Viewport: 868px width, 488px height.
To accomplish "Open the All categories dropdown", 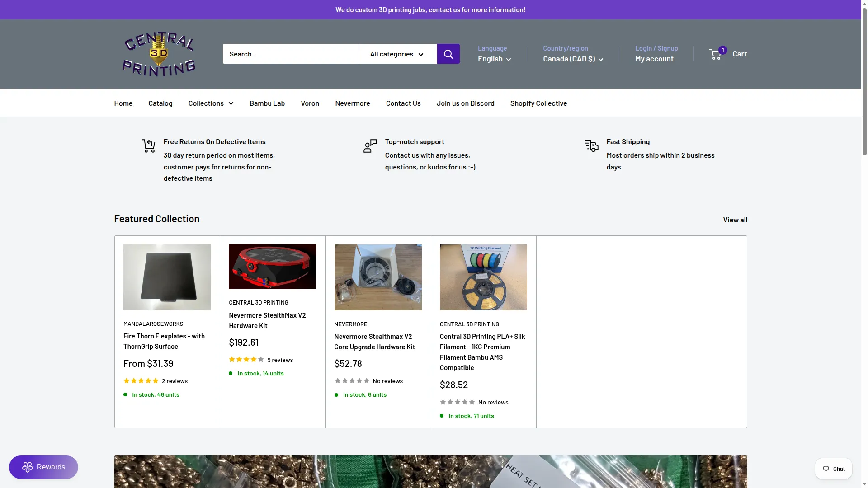I will click(x=397, y=54).
